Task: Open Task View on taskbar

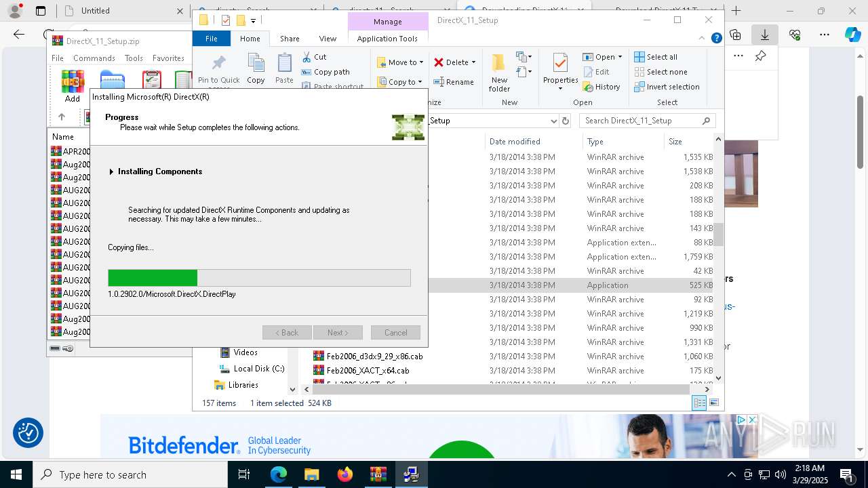Action: [x=245, y=474]
